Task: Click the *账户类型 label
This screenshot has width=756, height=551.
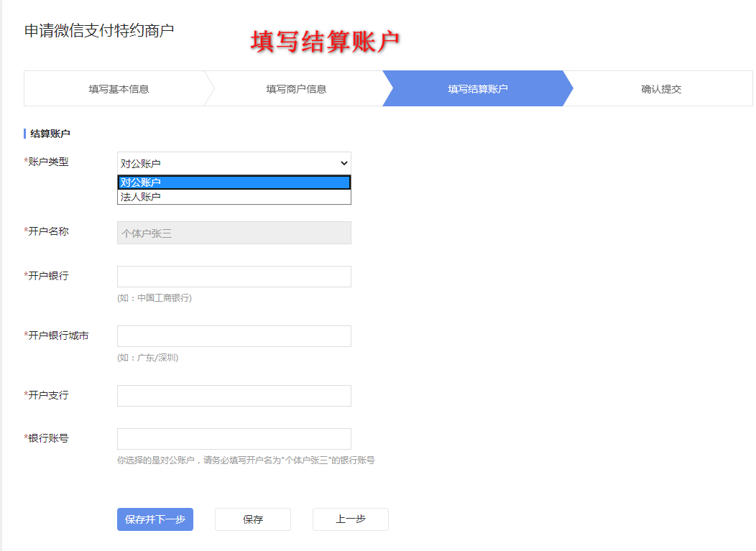Action: [46, 162]
